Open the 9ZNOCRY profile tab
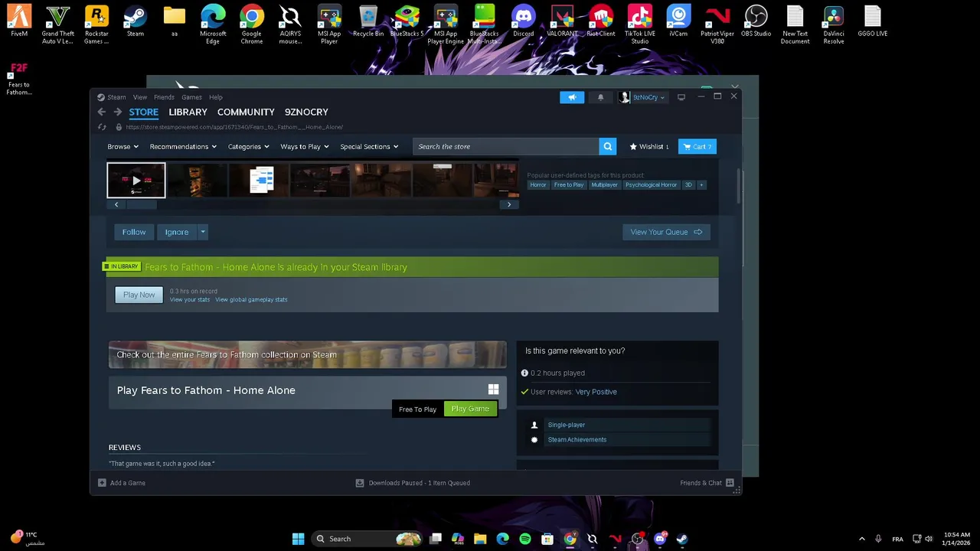The image size is (980, 551). pyautogui.click(x=306, y=112)
